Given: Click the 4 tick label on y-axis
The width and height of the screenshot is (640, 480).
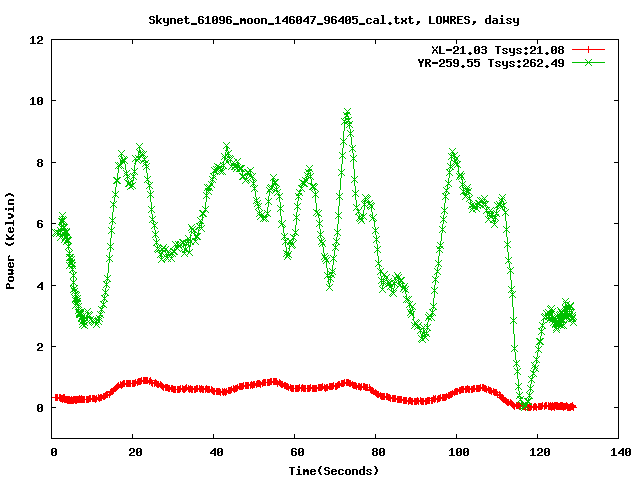Looking at the screenshot, I should 38,286.
